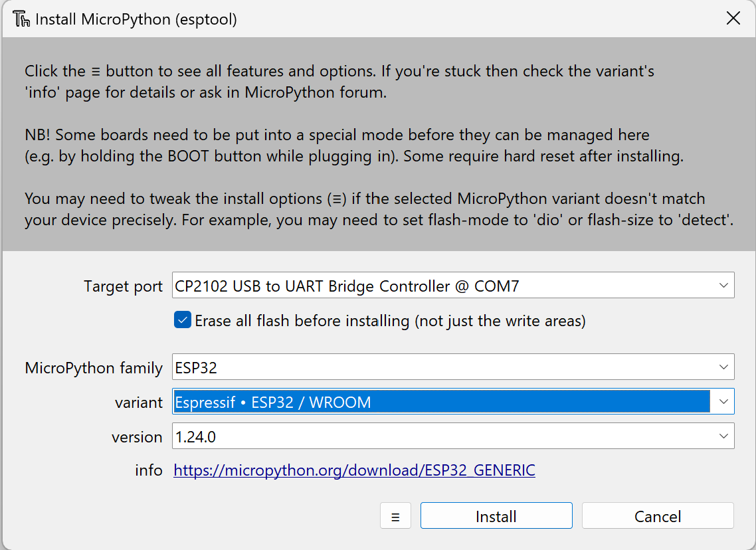The height and width of the screenshot is (550, 756).
Task: Click the 'You may need to tweak' paragraph
Action: pos(379,209)
